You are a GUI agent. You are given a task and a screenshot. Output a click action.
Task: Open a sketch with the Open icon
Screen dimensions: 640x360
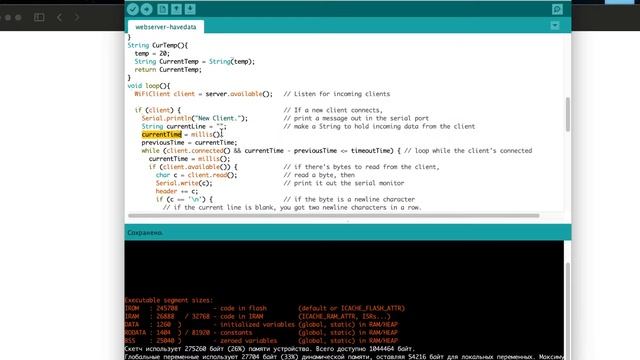point(176,9)
